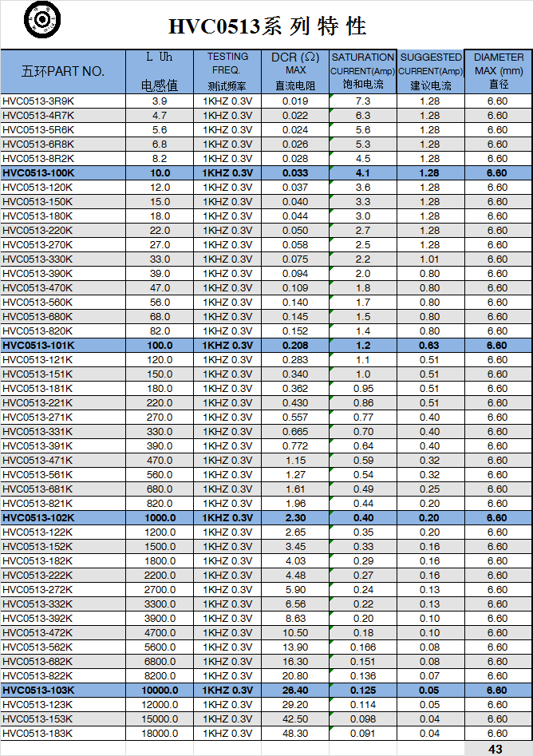Viewport: 533px width, 756px height.
Task: Select diameter 6.60 in HVC0513-183K row
Action: pyautogui.click(x=497, y=734)
